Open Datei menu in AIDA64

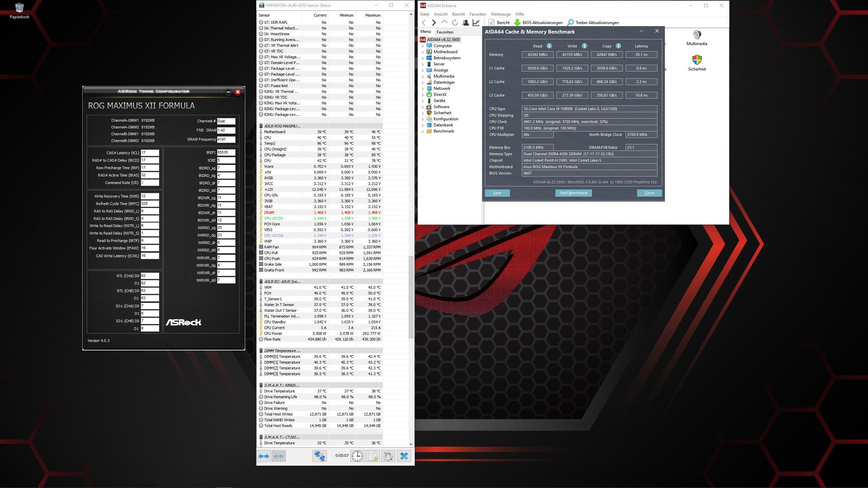click(x=425, y=14)
